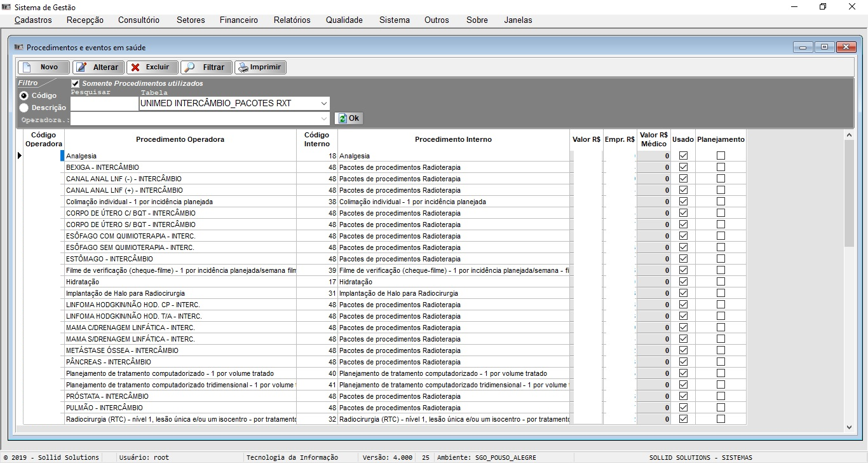Image resolution: width=868 pixels, height=463 pixels.
Task: Toggle Usado checkbox in Analgesia row
Action: click(683, 156)
